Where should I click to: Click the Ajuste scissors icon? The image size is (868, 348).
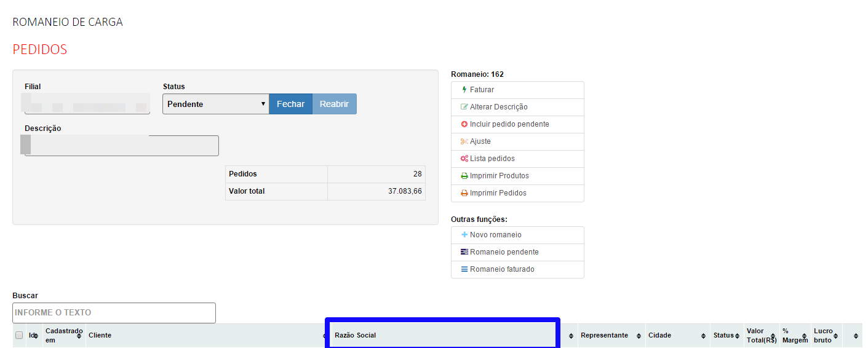pyautogui.click(x=464, y=141)
